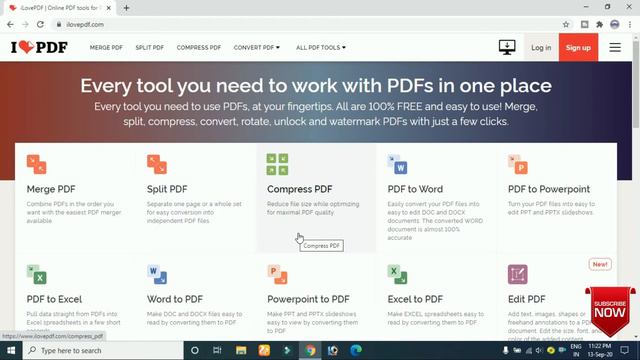The image size is (640, 360).
Task: Open the PDF to Word title
Action: [x=415, y=189]
